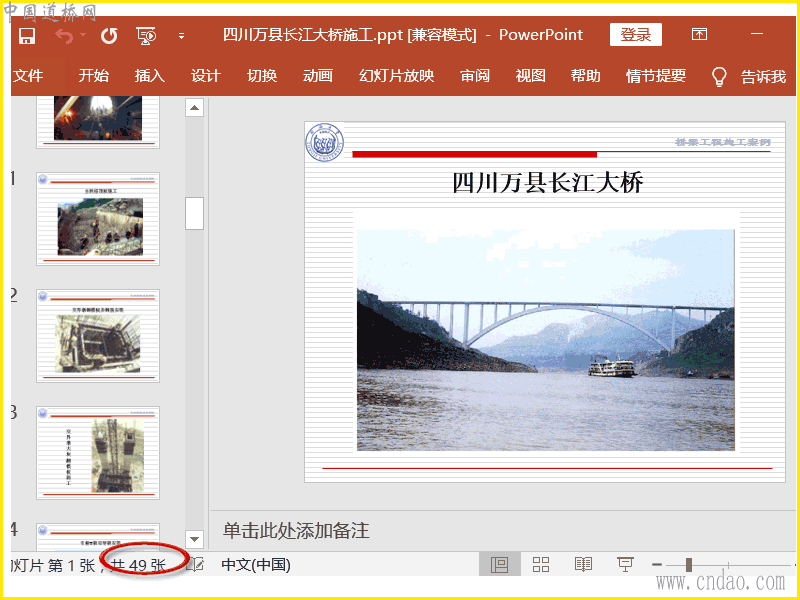Image resolution: width=800 pixels, height=600 pixels.
Task: Click the 告诉我 search box
Action: [x=763, y=77]
